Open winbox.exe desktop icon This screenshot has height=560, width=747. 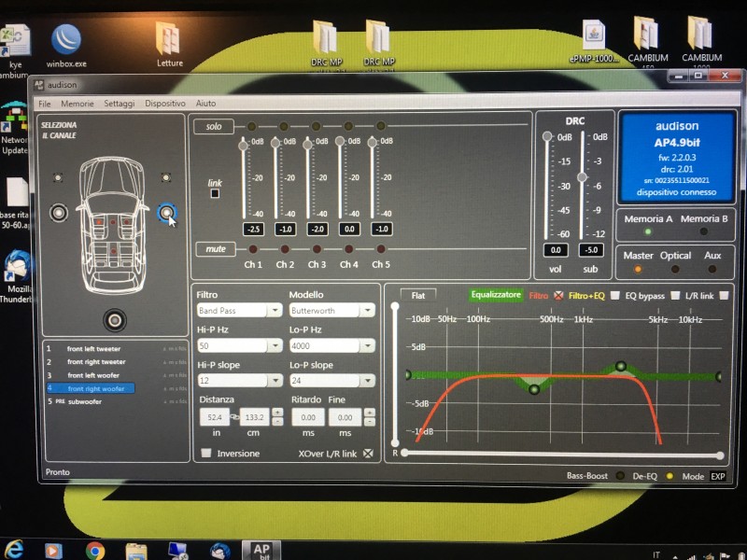tap(66, 46)
